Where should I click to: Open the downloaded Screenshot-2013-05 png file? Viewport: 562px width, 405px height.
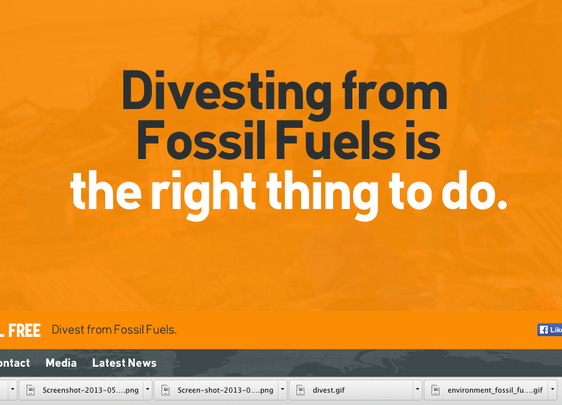pyautogui.click(x=82, y=390)
